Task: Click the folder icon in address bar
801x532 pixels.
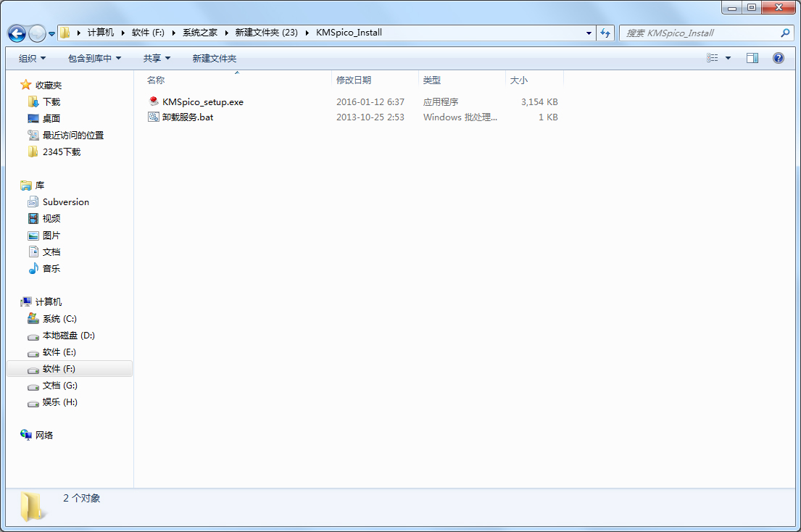Action: [x=65, y=33]
